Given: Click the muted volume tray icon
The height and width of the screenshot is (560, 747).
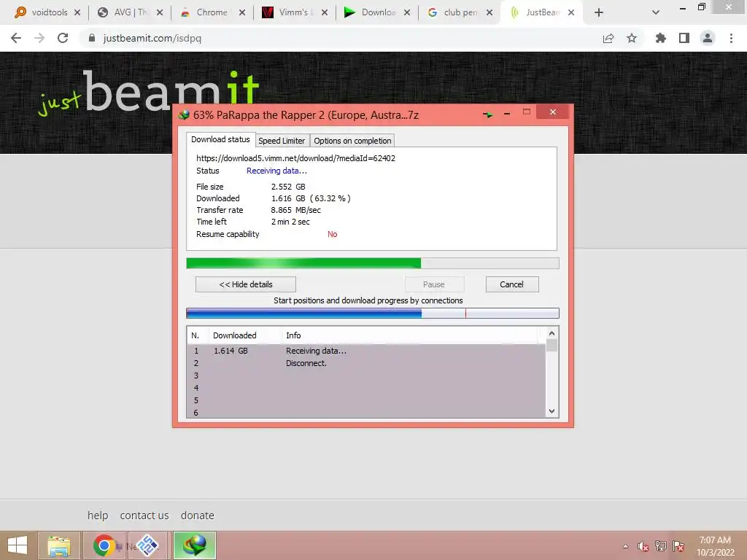Looking at the screenshot, I should (x=643, y=546).
